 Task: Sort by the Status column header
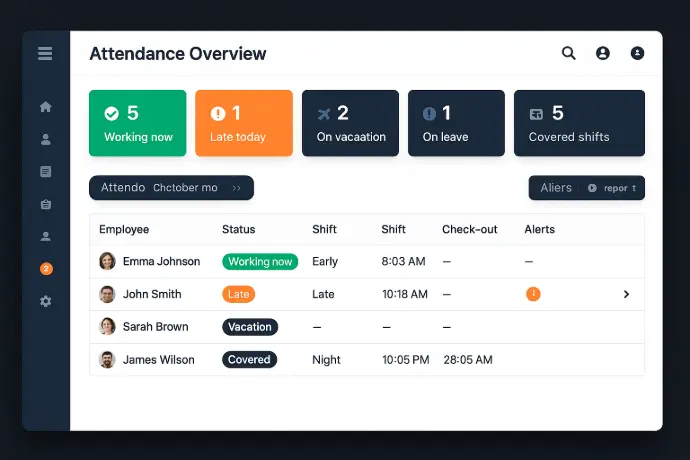coord(238,229)
